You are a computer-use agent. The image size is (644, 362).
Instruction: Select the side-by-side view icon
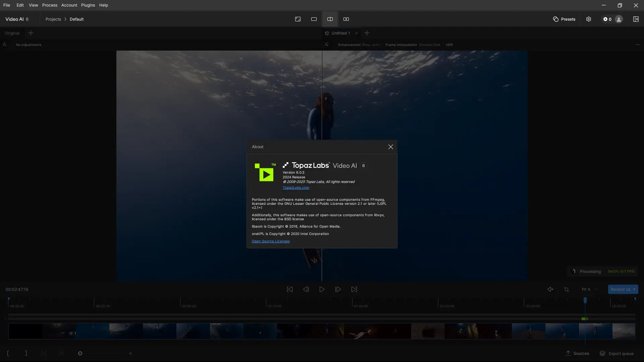[x=346, y=19]
